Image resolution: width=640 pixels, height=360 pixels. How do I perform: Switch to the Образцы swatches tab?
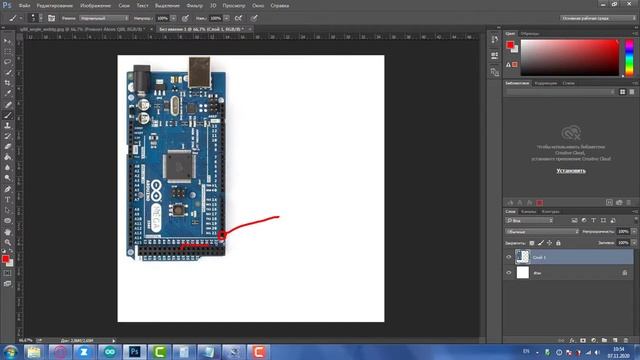(530, 33)
